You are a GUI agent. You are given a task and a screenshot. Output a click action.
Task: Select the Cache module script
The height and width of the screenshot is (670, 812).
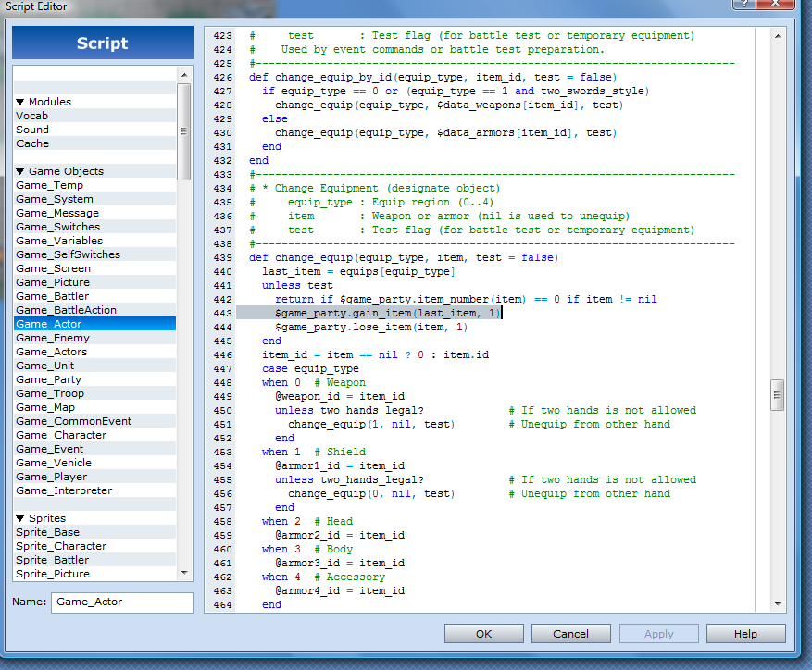(32, 143)
